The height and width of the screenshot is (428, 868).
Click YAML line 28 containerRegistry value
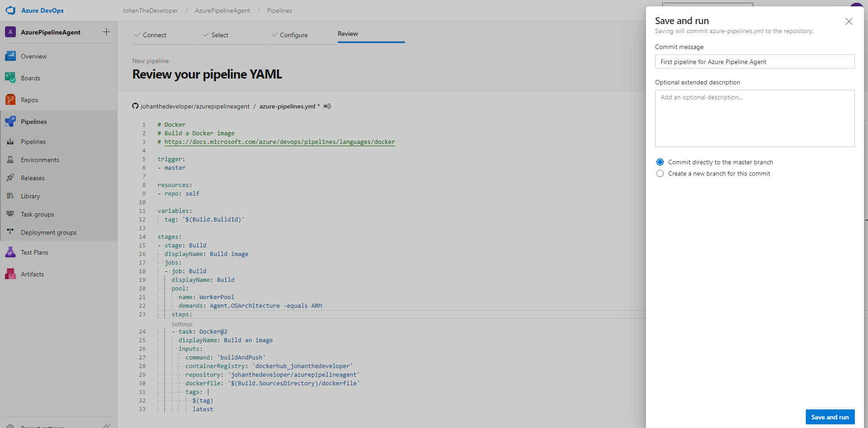303,366
